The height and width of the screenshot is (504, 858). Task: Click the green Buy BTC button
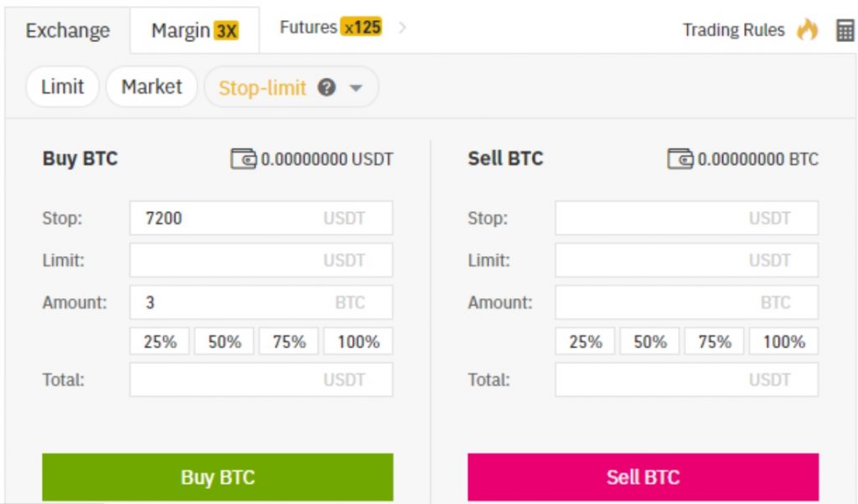pos(218,476)
